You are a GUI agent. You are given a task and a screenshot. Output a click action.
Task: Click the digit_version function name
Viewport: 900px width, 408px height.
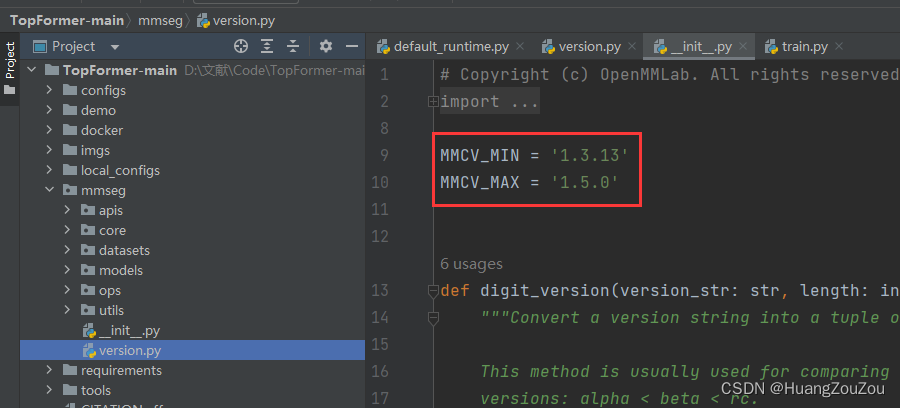click(x=544, y=291)
